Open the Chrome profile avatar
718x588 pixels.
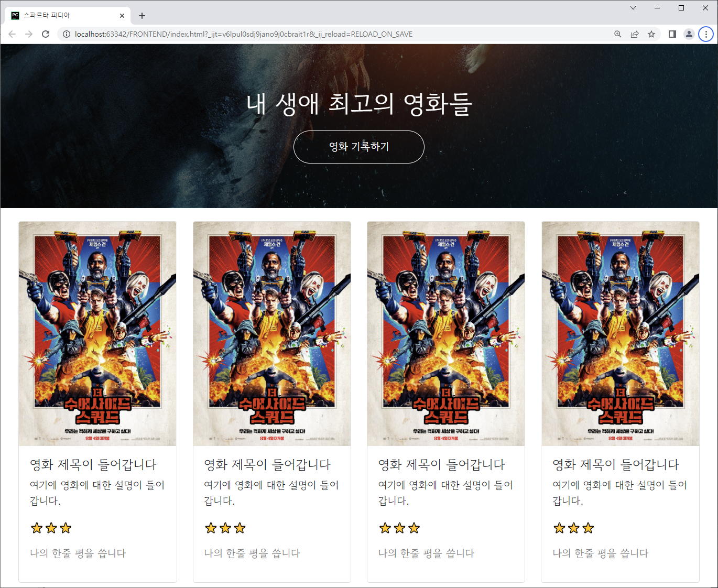(689, 34)
